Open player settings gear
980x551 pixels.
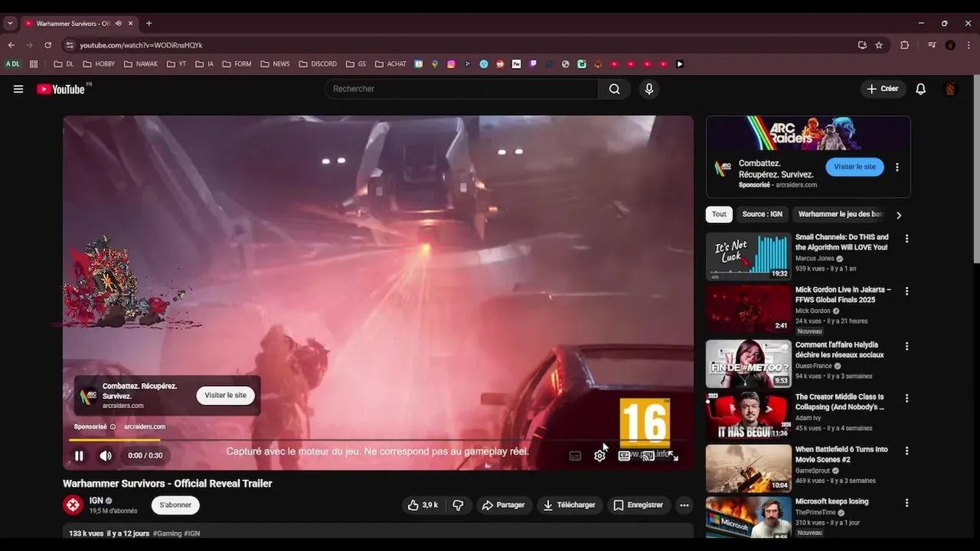point(599,455)
